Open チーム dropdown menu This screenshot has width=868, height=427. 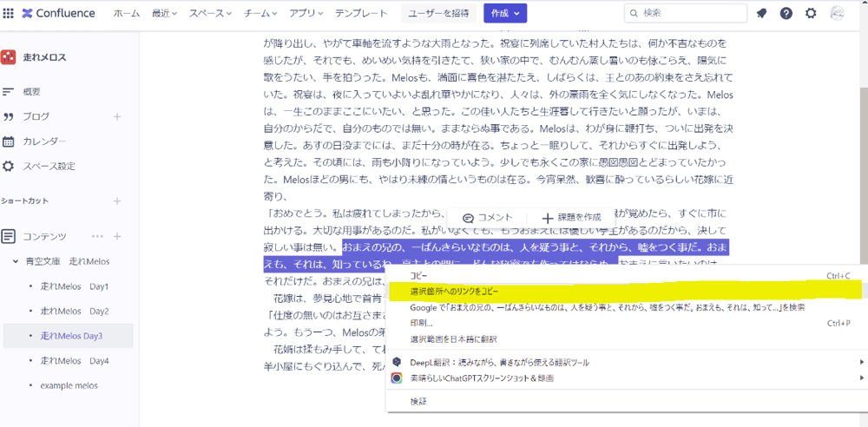(261, 13)
